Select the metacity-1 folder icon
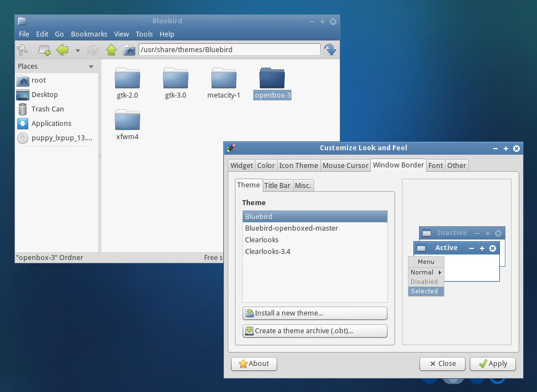 224,79
